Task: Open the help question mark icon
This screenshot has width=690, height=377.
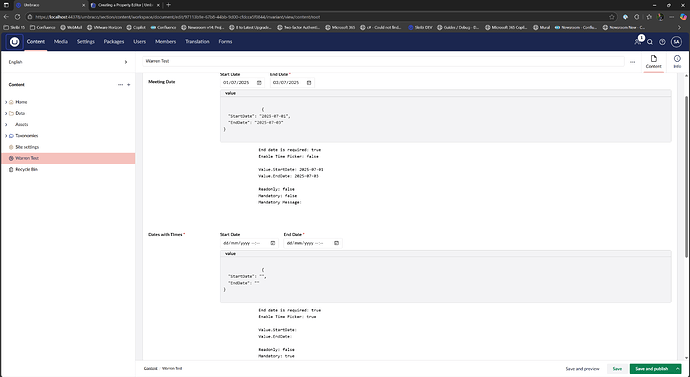Action: (662, 42)
